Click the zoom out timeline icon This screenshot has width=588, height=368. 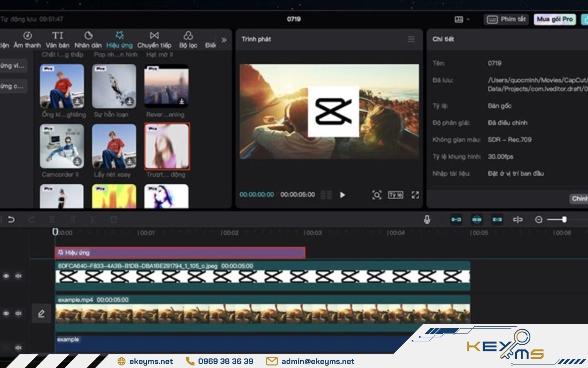coord(539,220)
